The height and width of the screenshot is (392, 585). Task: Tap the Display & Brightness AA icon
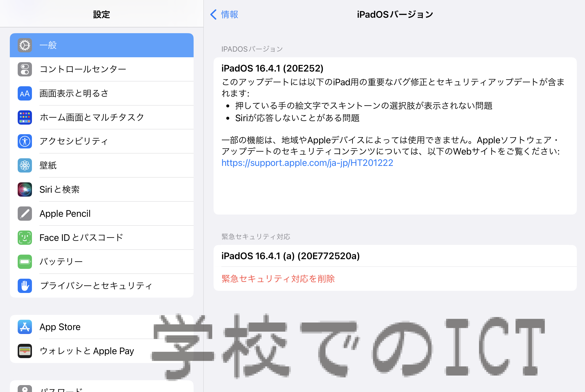25,93
